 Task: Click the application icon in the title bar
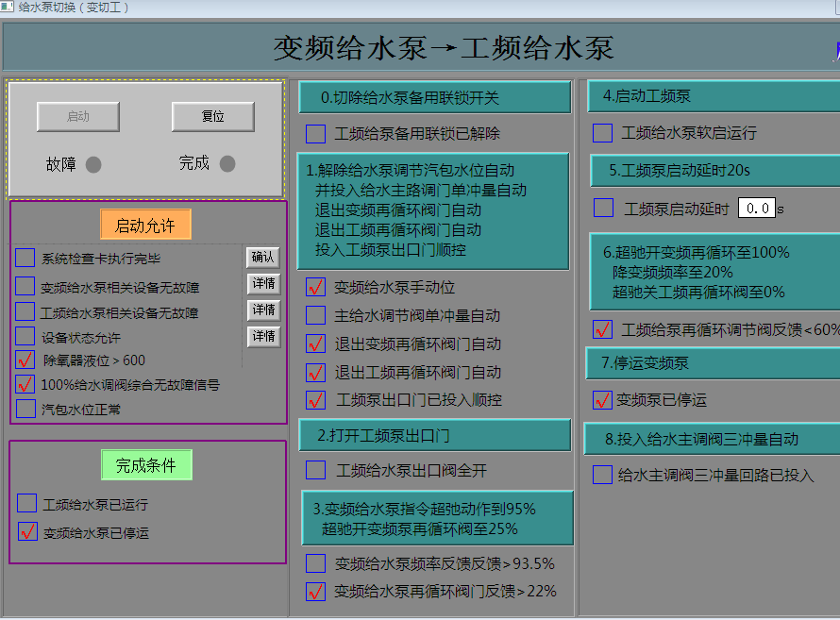point(9,8)
